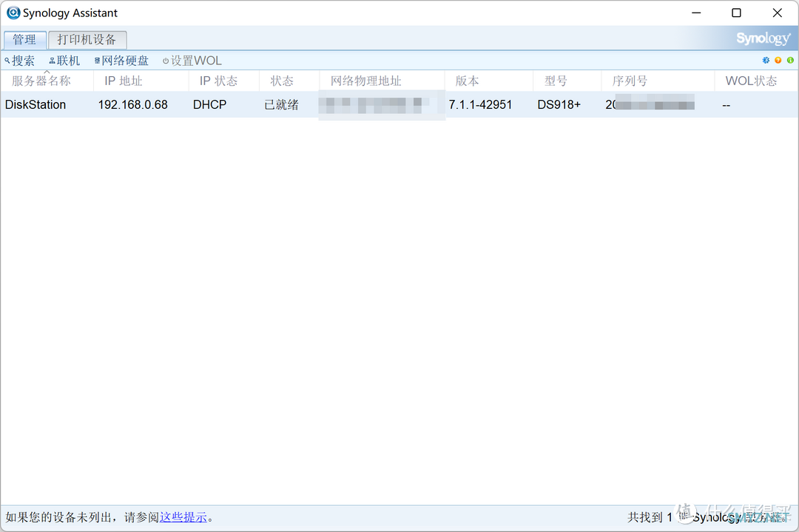Sort by 版本 column header

coord(489,81)
